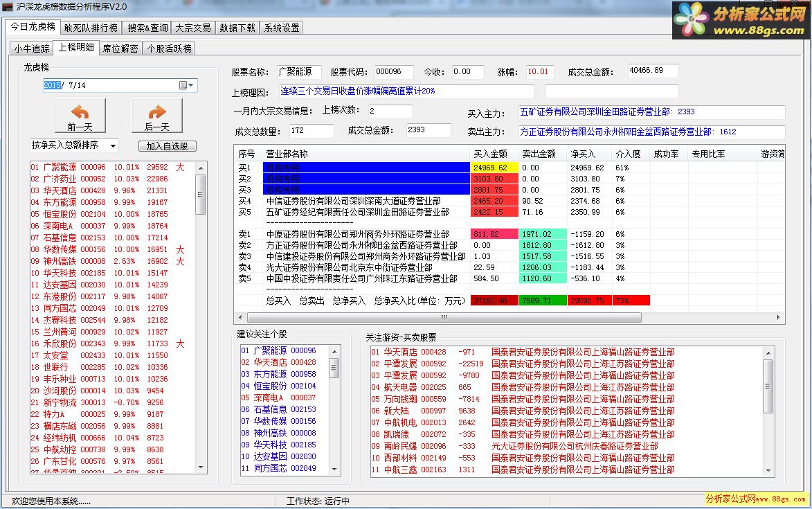The image size is (812, 509).
Task: Switch to the 今日龙虎榜 tab
Action: (x=33, y=26)
